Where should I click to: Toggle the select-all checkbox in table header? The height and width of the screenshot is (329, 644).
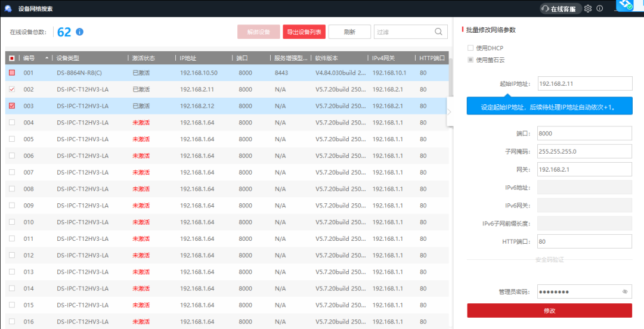click(x=12, y=58)
